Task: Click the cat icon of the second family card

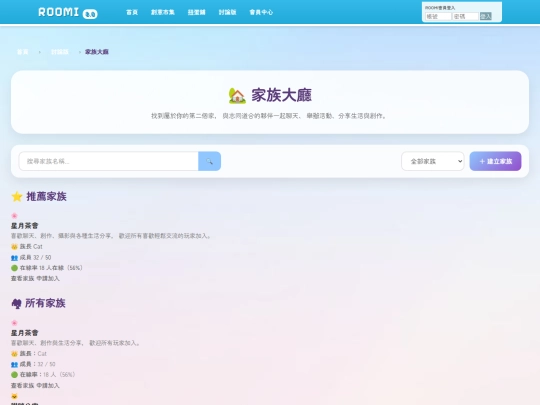Action: (x=14, y=396)
